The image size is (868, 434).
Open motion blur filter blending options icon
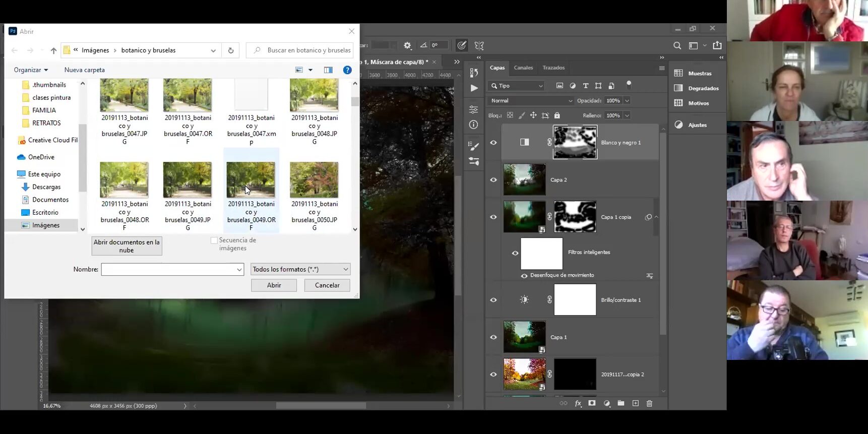click(650, 276)
